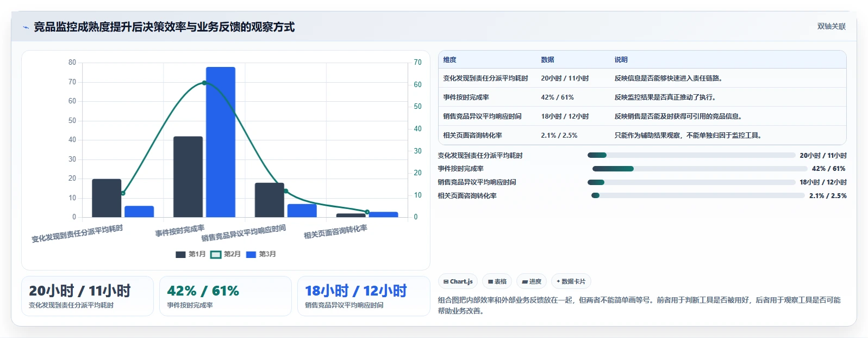The height and width of the screenshot is (338, 868).
Task: Click the progress bar for 相关页面咨询转化率
Action: (698, 195)
